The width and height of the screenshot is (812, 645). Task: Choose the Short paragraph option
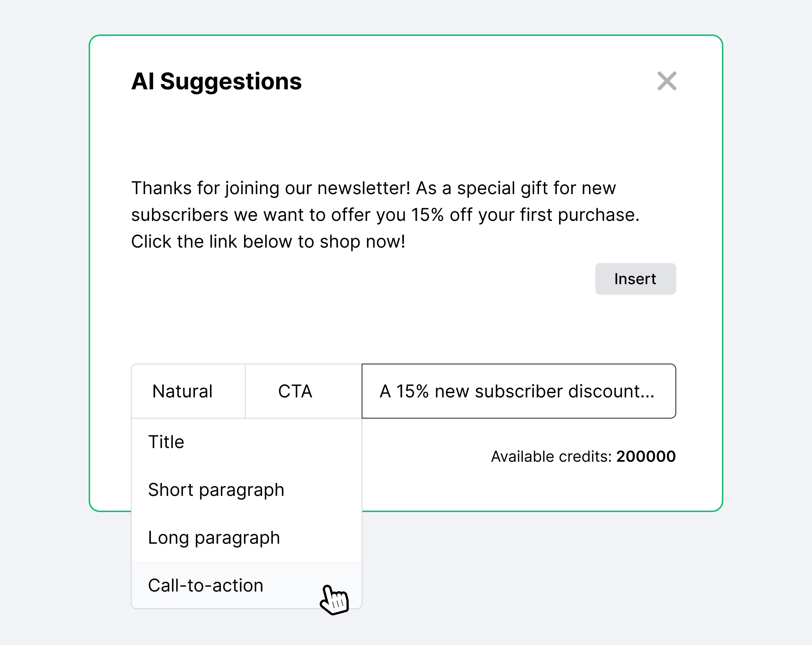(216, 490)
